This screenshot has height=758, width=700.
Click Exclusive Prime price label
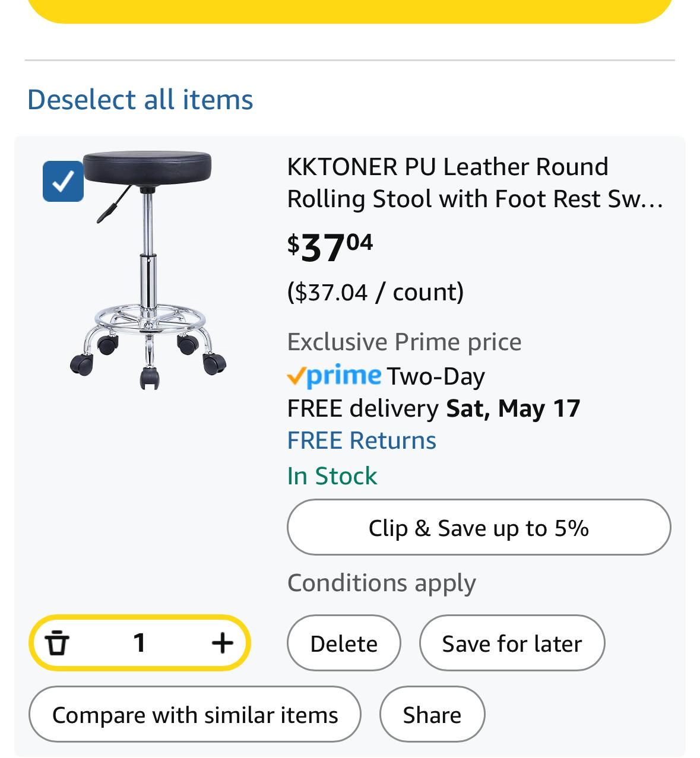coord(404,342)
